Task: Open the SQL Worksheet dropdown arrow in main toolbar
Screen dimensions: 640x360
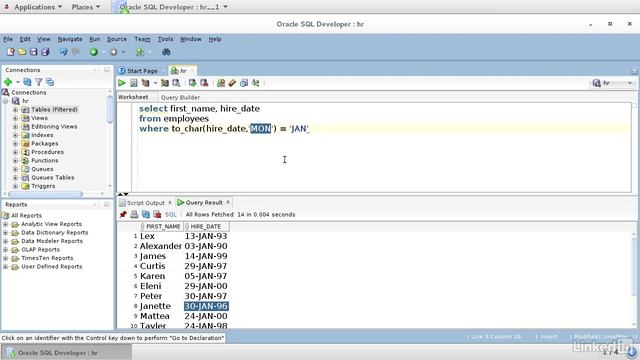Action: [x=150, y=52]
